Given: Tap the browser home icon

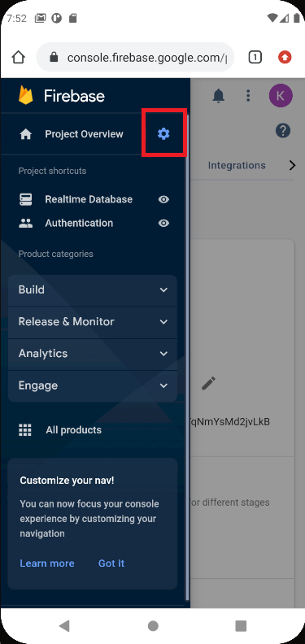Looking at the screenshot, I should (x=19, y=57).
